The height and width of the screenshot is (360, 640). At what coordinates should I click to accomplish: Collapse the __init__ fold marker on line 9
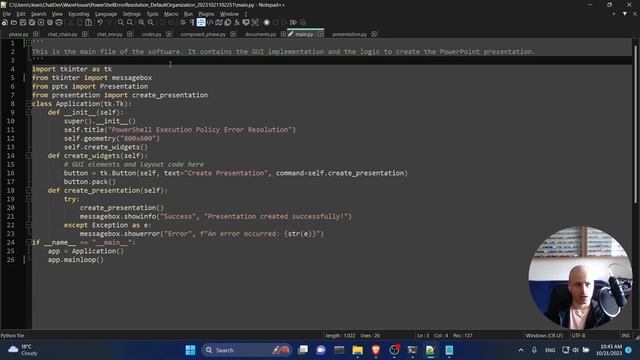(x=29, y=112)
